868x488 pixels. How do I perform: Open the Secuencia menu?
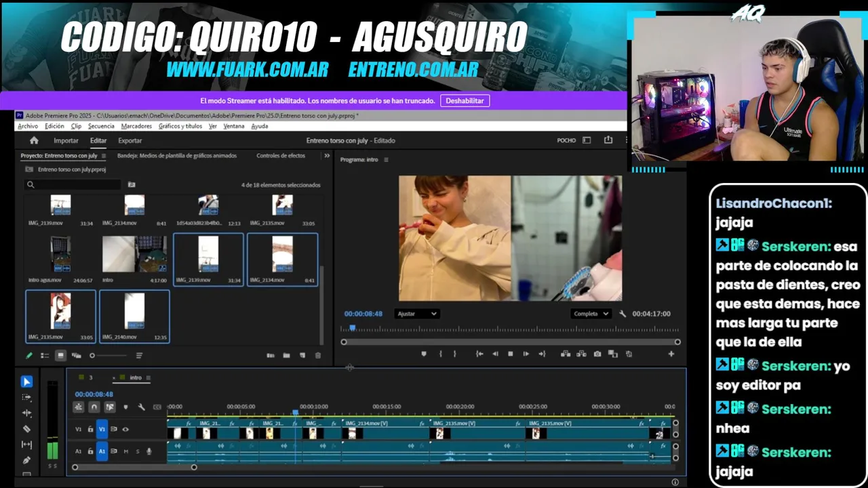(x=101, y=126)
